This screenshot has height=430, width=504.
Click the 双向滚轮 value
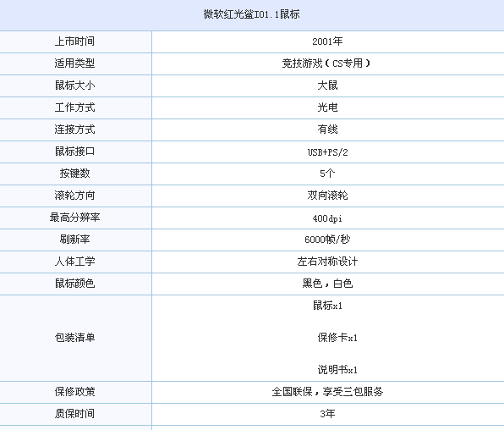327,196
